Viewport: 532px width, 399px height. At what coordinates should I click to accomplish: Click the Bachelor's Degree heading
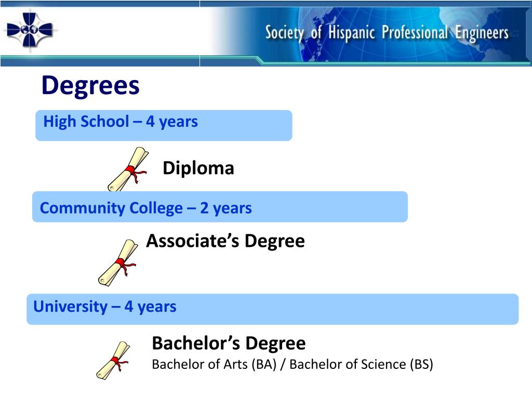pyautogui.click(x=229, y=343)
